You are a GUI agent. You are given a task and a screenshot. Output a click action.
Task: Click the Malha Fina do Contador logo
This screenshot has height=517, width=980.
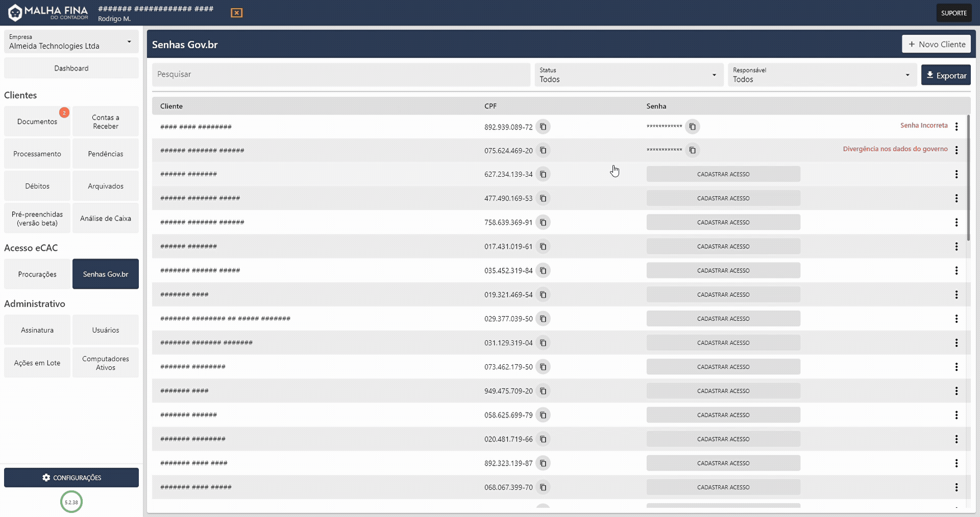(x=47, y=12)
